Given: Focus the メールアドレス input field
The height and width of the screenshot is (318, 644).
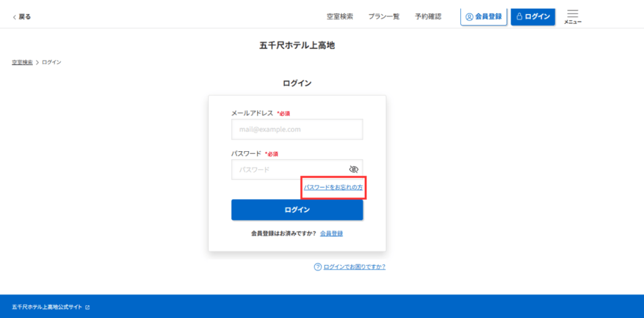Looking at the screenshot, I should pyautogui.click(x=297, y=129).
